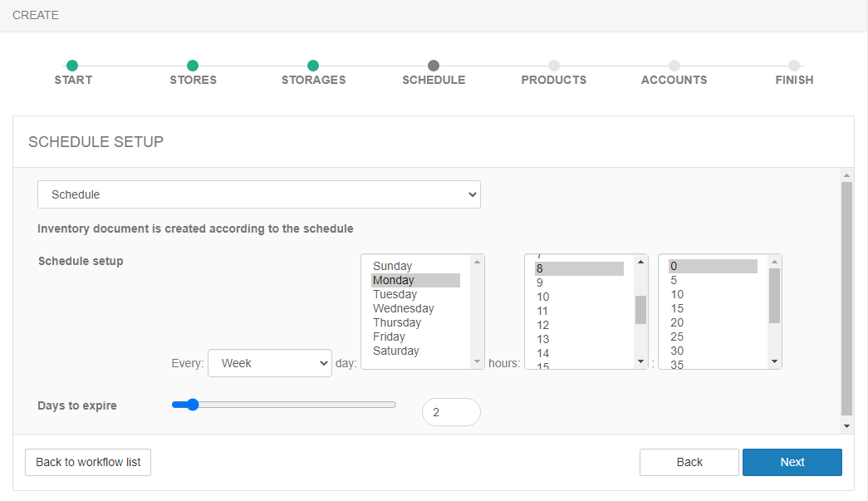The image size is (868, 501).
Task: Click the Back button
Action: (689, 462)
